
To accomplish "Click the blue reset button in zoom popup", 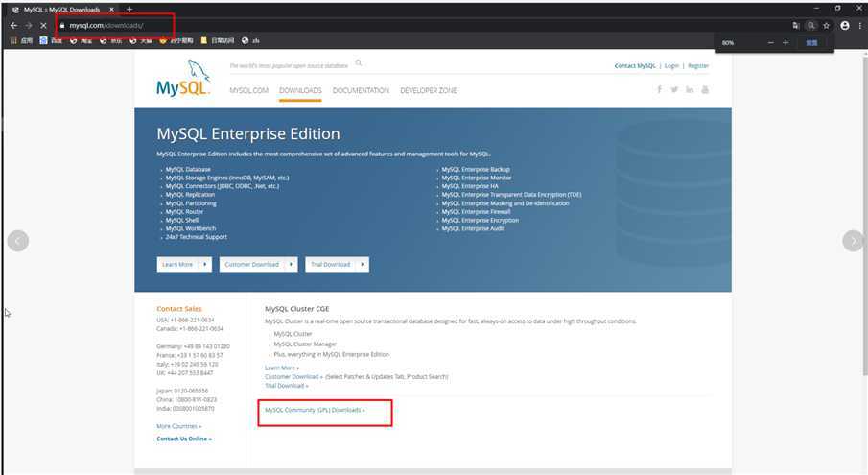I will click(x=811, y=42).
